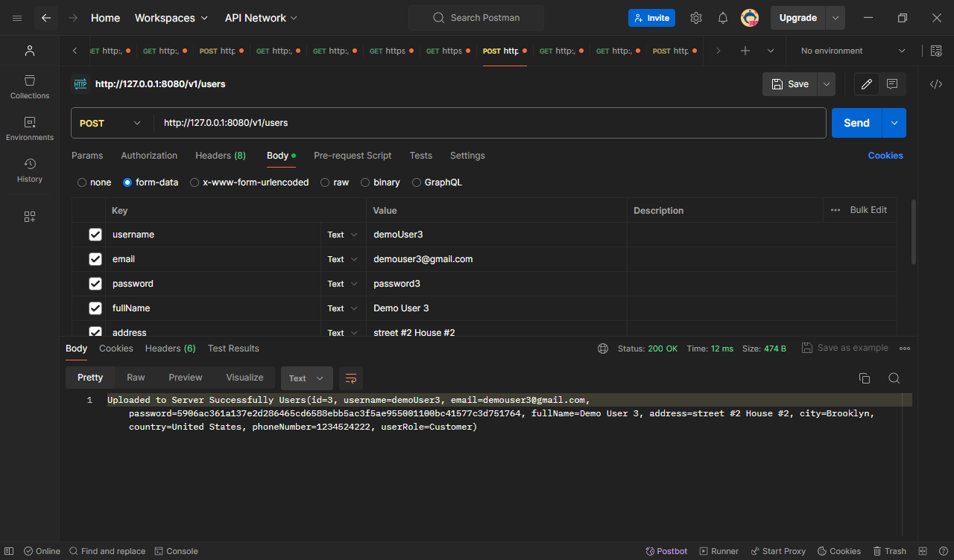The width and height of the screenshot is (954, 560).
Task: Uncheck the password row checkbox
Action: coord(95,284)
